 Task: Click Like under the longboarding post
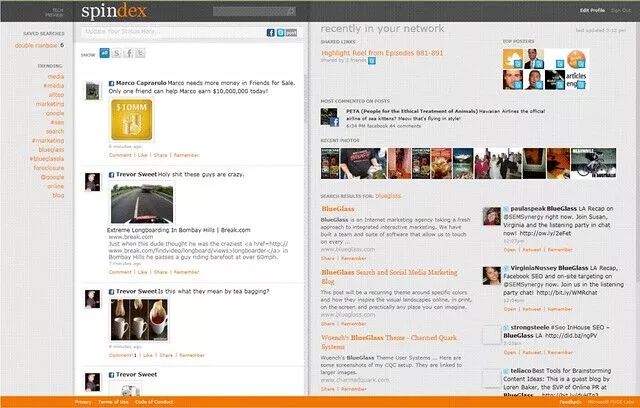point(142,272)
